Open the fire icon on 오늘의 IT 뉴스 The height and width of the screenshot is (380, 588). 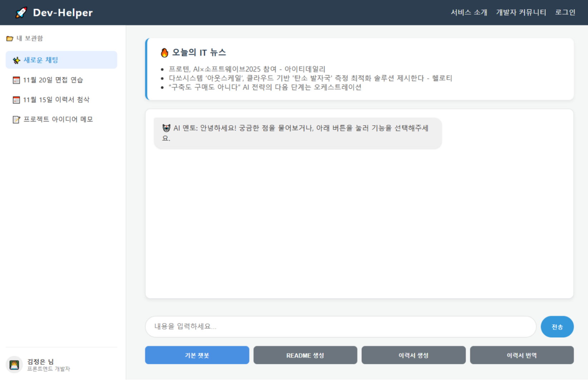click(165, 52)
